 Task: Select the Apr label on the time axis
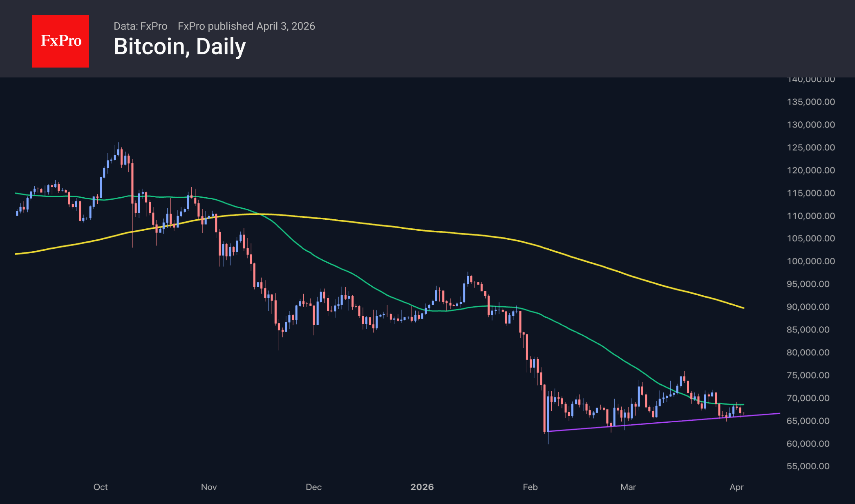(x=736, y=487)
